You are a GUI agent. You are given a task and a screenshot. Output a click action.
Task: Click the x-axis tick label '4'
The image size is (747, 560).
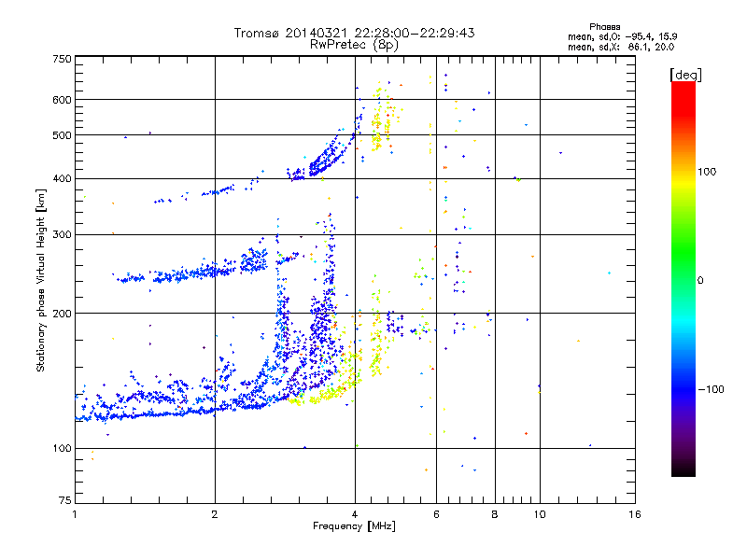coord(355,514)
